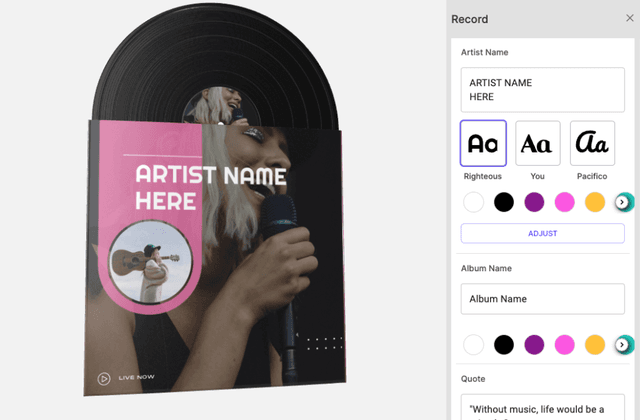Image resolution: width=640 pixels, height=420 pixels.
Task: Apply purple to album name
Action: click(x=534, y=345)
